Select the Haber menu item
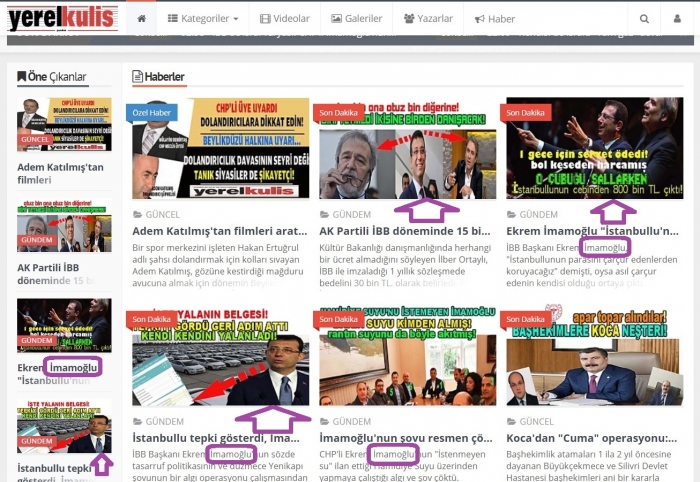 (495, 18)
